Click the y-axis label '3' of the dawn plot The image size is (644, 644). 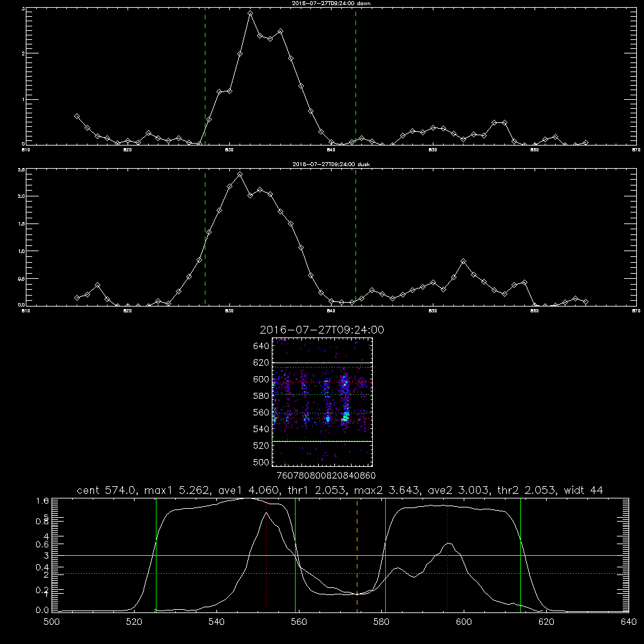coord(23,8)
